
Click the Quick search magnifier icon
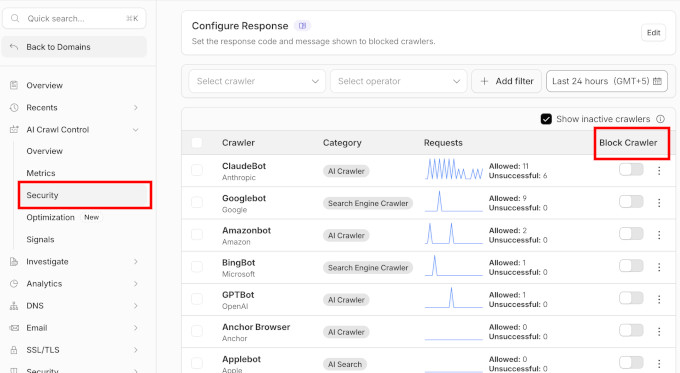point(15,18)
